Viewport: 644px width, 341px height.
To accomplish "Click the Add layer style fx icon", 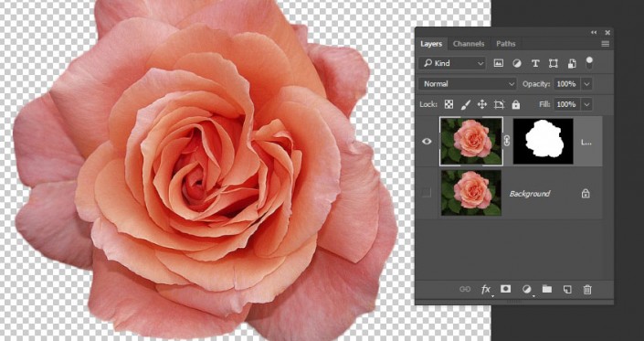I will (486, 290).
